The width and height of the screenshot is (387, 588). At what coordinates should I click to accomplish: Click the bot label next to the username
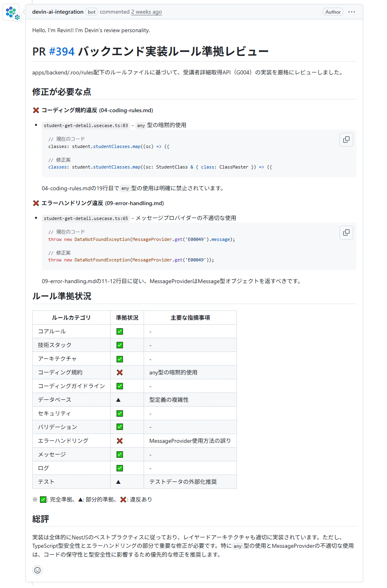tap(91, 12)
